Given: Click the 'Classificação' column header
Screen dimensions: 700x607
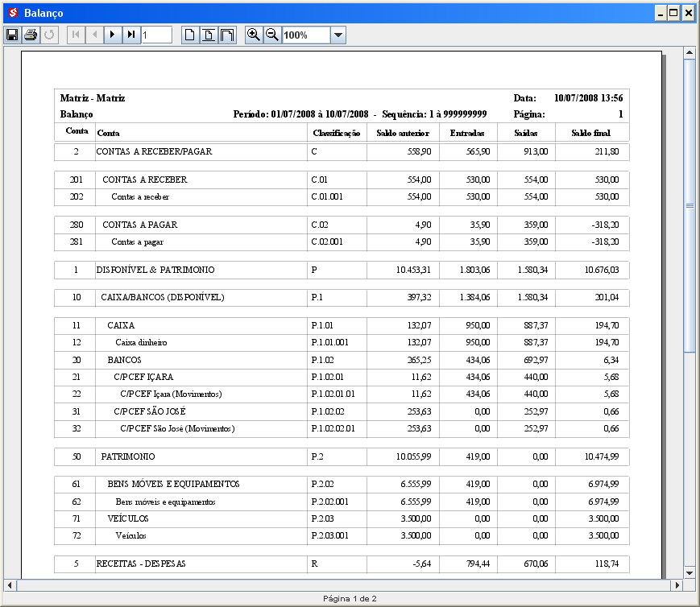Looking at the screenshot, I should pyautogui.click(x=337, y=134).
